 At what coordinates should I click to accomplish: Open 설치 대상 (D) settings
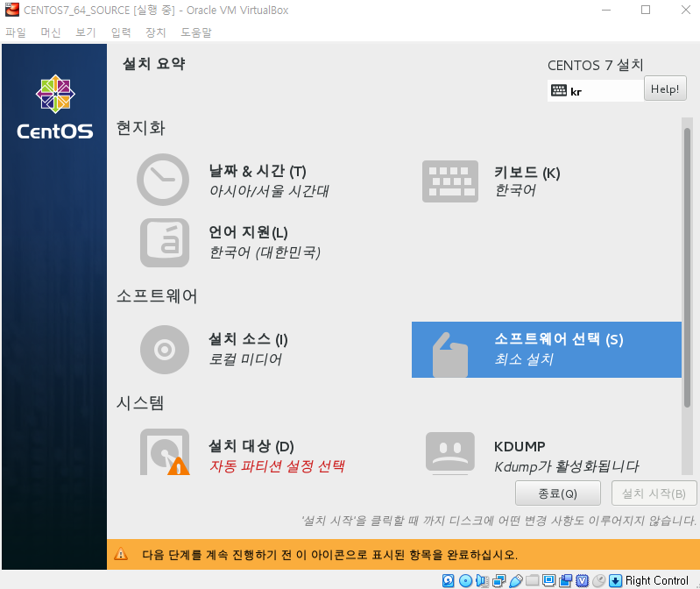[x=251, y=446]
